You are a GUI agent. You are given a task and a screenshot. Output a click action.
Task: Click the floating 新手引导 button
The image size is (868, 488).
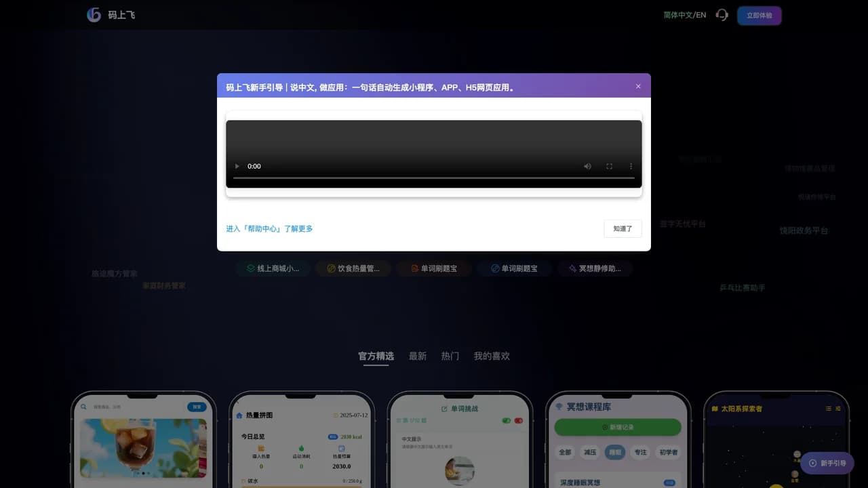tap(827, 463)
